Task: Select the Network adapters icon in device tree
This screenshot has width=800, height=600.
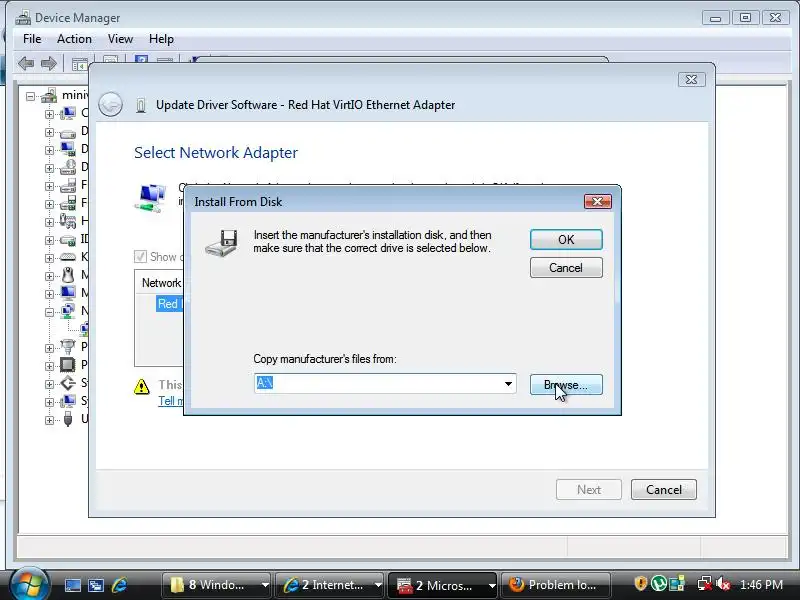Action: [x=68, y=311]
